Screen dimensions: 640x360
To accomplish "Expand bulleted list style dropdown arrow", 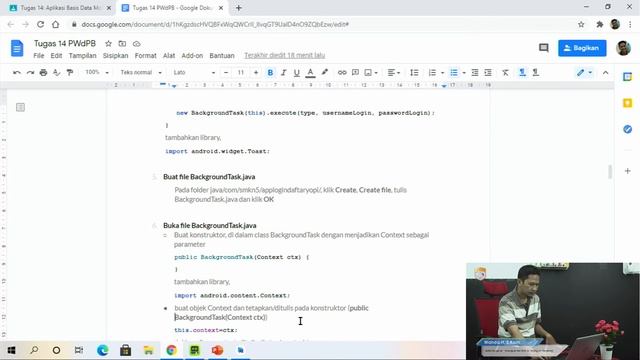I will (x=464, y=73).
